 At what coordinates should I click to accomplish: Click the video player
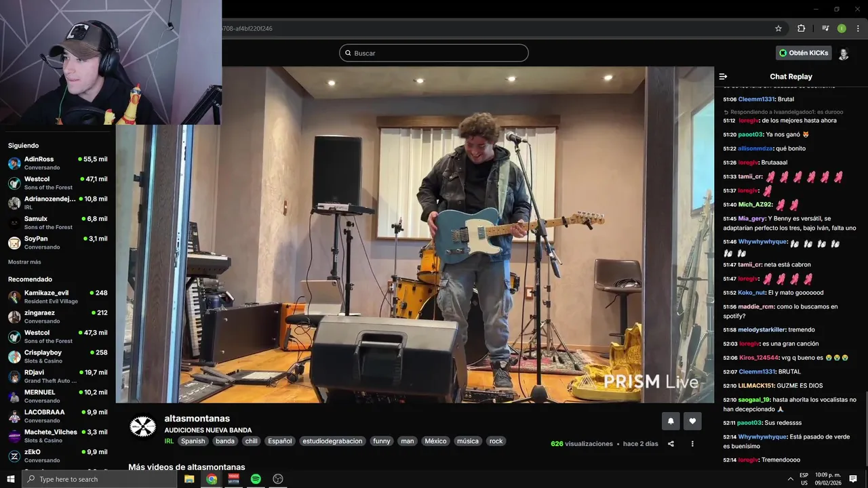[x=415, y=235]
